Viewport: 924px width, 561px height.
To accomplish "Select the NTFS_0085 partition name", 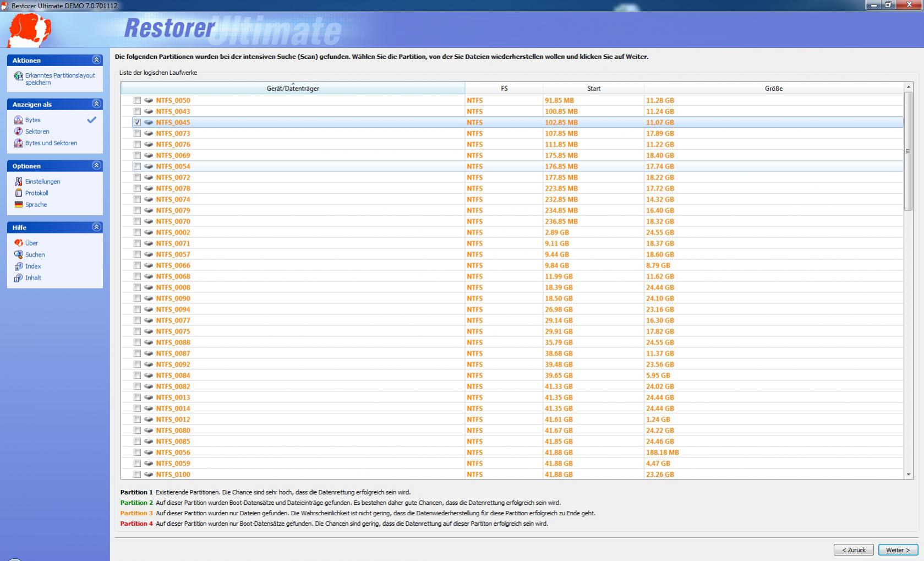I will [173, 442].
